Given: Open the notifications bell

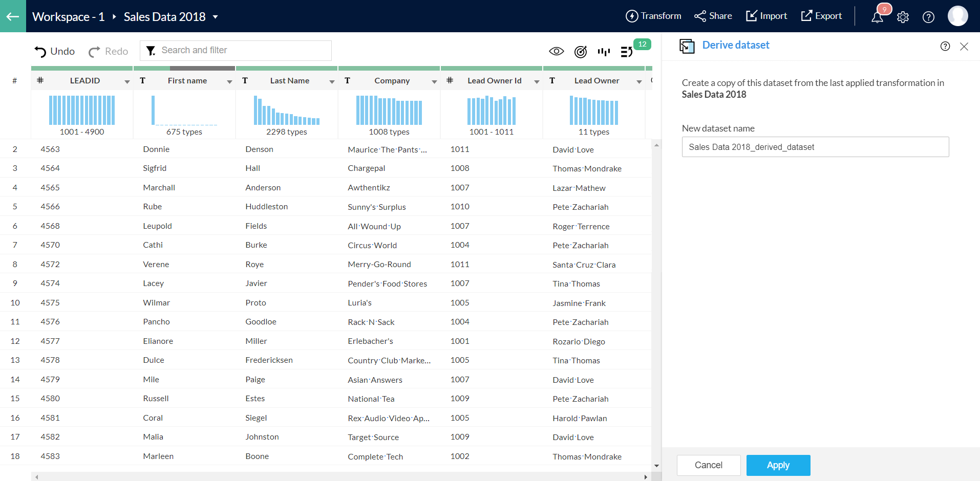Looking at the screenshot, I should point(877,17).
